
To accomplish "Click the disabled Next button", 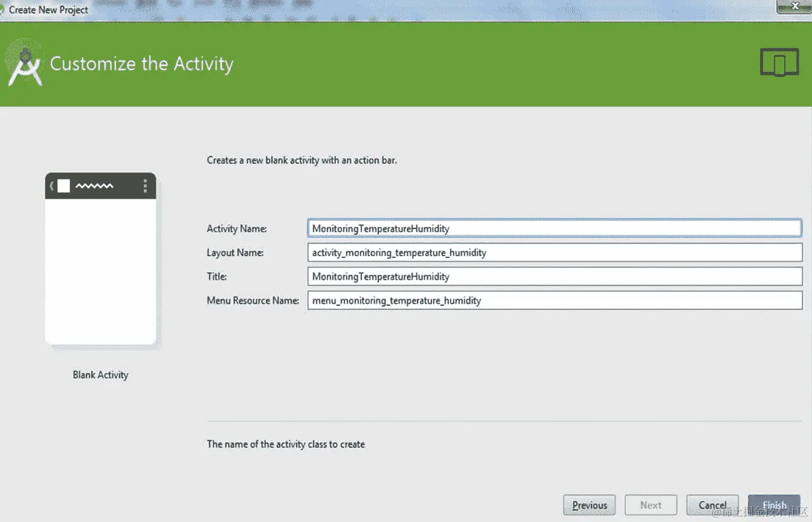I will click(651, 505).
